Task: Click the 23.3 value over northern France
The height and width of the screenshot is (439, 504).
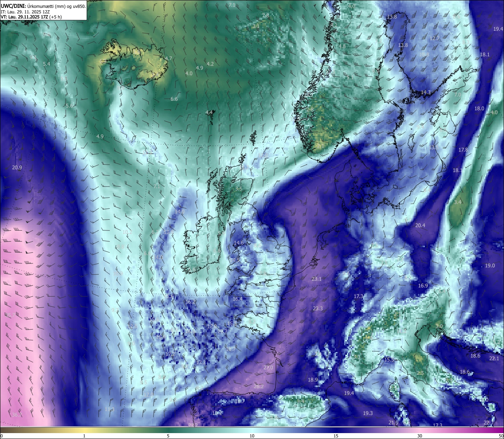Action: 318,308
